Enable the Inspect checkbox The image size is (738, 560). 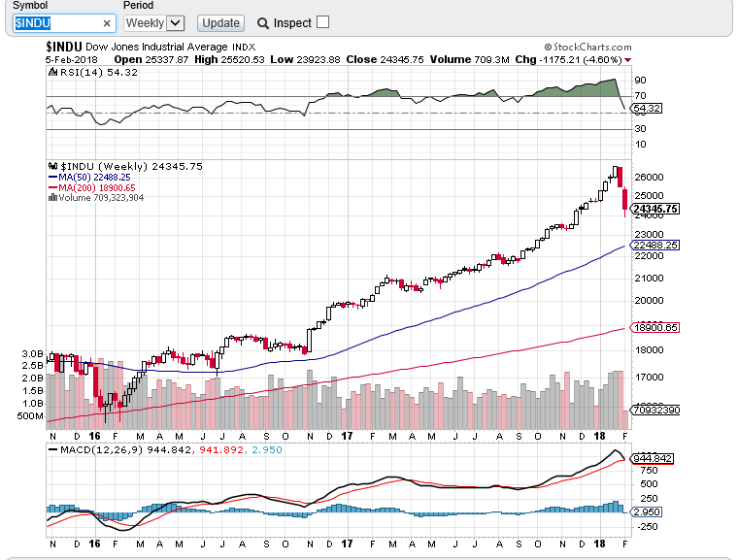point(322,22)
